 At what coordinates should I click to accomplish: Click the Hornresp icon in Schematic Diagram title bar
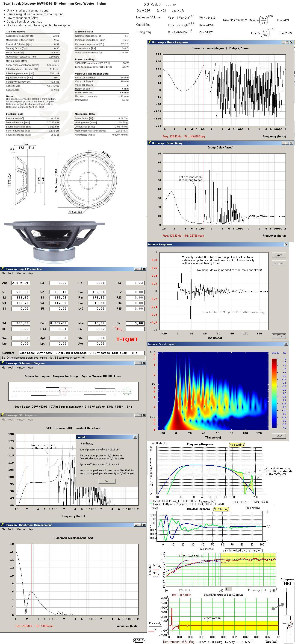(x=2, y=363)
